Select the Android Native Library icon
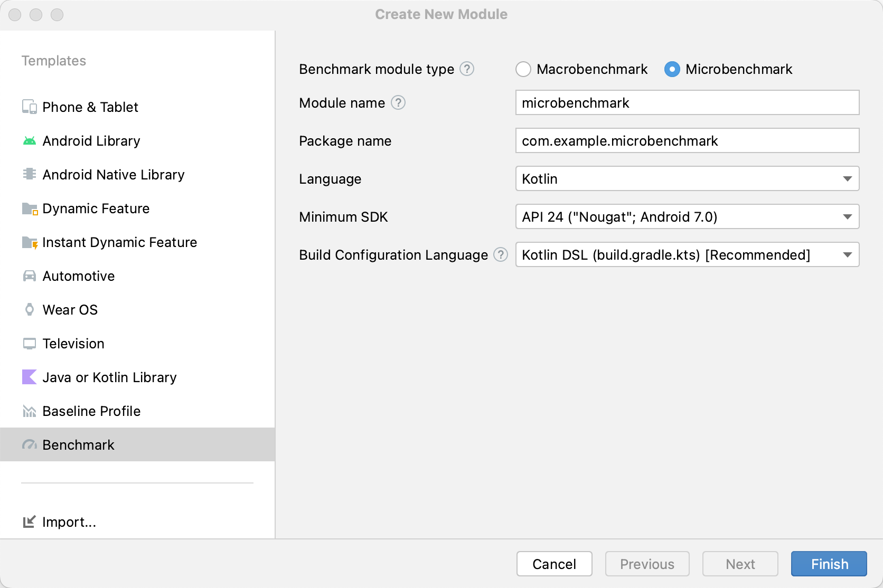Image resolution: width=883 pixels, height=588 pixels. click(x=30, y=174)
